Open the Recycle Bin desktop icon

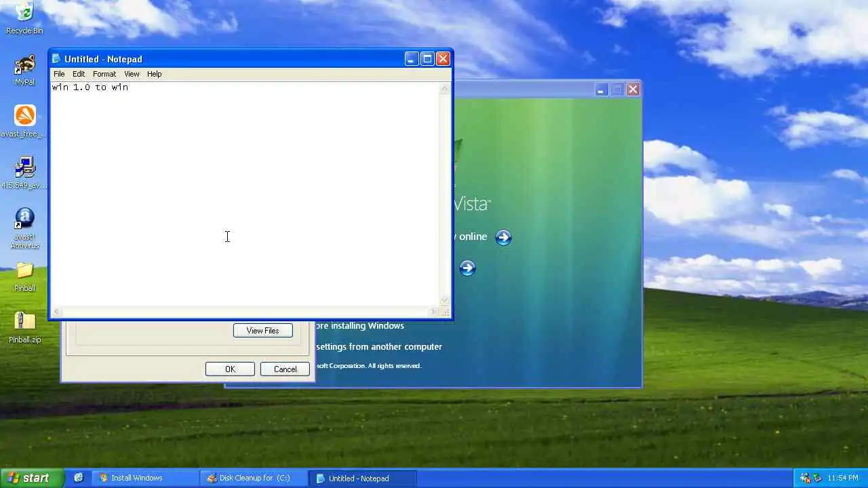coord(24,18)
